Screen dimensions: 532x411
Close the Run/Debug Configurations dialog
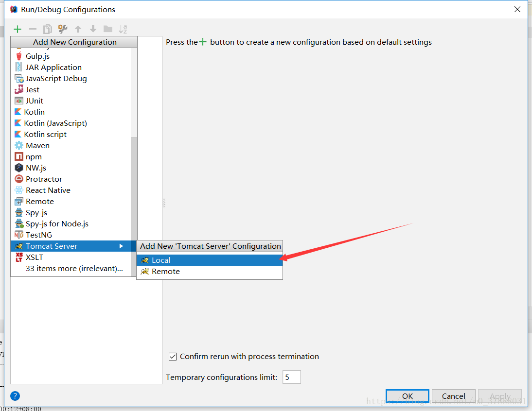point(517,10)
